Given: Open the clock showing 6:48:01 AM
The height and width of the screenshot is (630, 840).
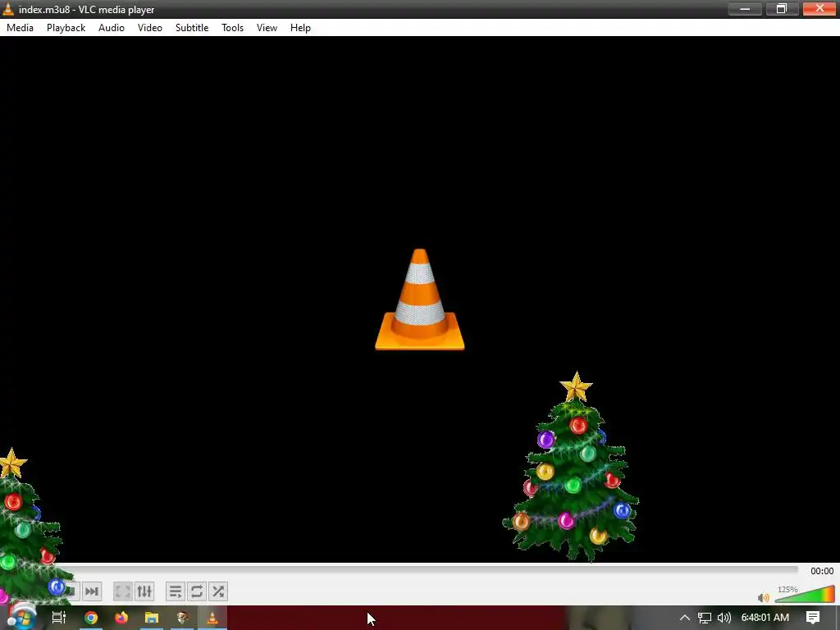Looking at the screenshot, I should [765, 618].
